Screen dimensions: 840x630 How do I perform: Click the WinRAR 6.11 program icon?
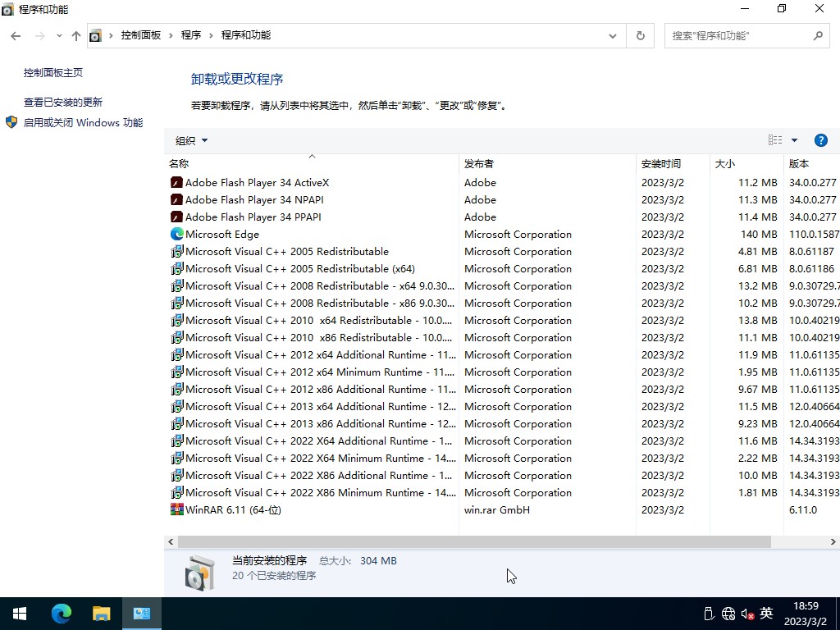[176, 509]
